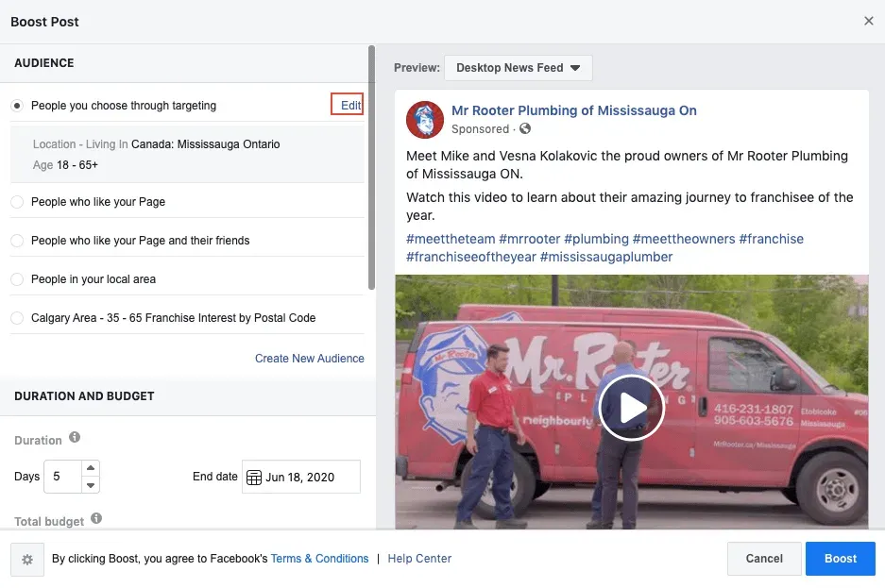Open the calendar icon next to End date
Image resolution: width=885 pixels, height=588 pixels.
(x=253, y=477)
